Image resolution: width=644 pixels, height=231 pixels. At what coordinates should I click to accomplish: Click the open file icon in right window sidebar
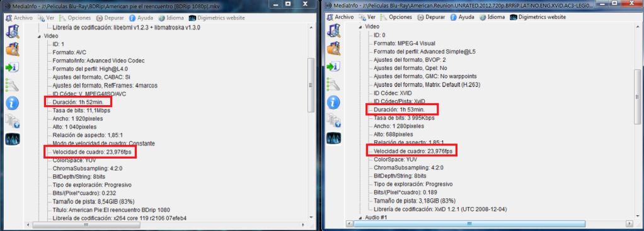[334, 31]
